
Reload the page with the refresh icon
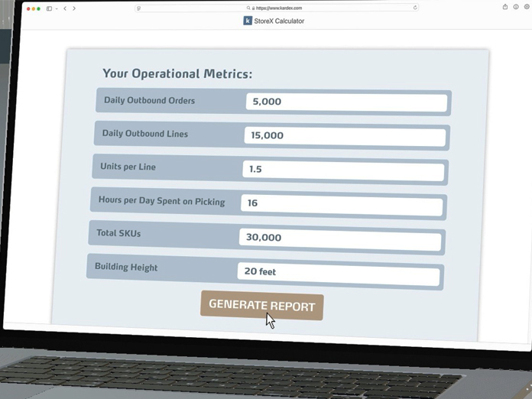click(415, 8)
